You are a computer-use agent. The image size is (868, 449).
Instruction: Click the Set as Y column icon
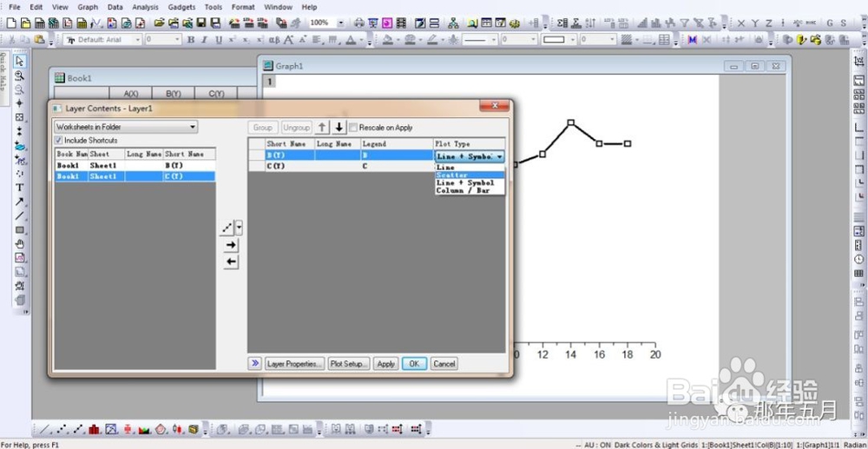[755, 23]
